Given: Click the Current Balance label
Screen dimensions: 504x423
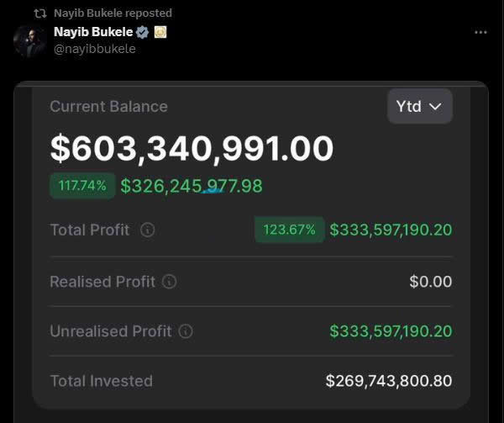Looking at the screenshot, I should pyautogui.click(x=108, y=107).
